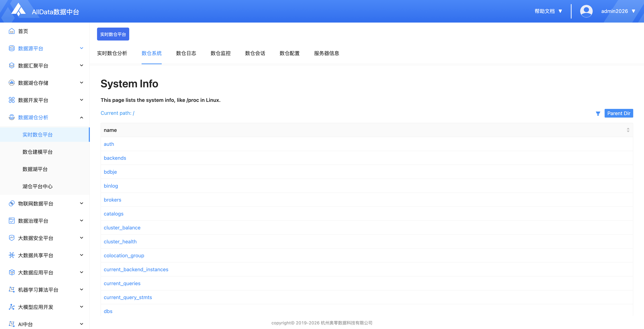This screenshot has height=329, width=644.
Task: Click the user avatar icon
Action: 586,11
